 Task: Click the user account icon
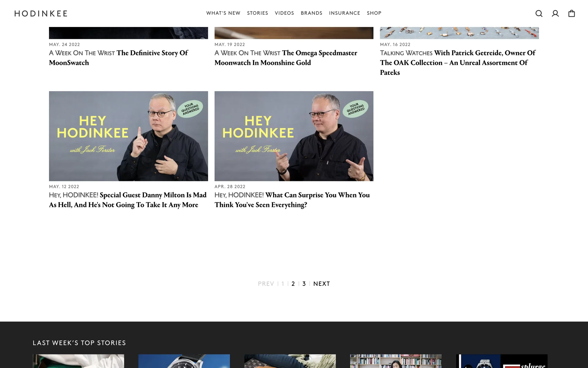(555, 13)
